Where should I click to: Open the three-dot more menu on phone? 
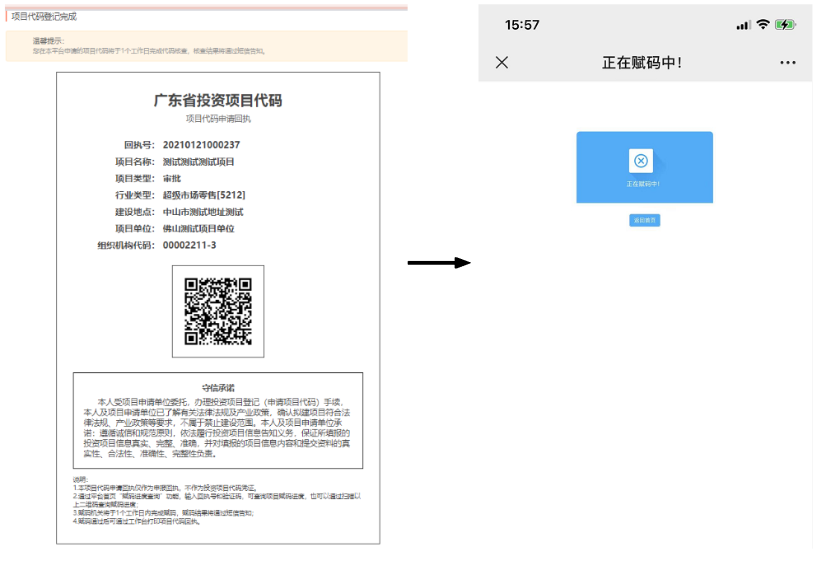(787, 62)
